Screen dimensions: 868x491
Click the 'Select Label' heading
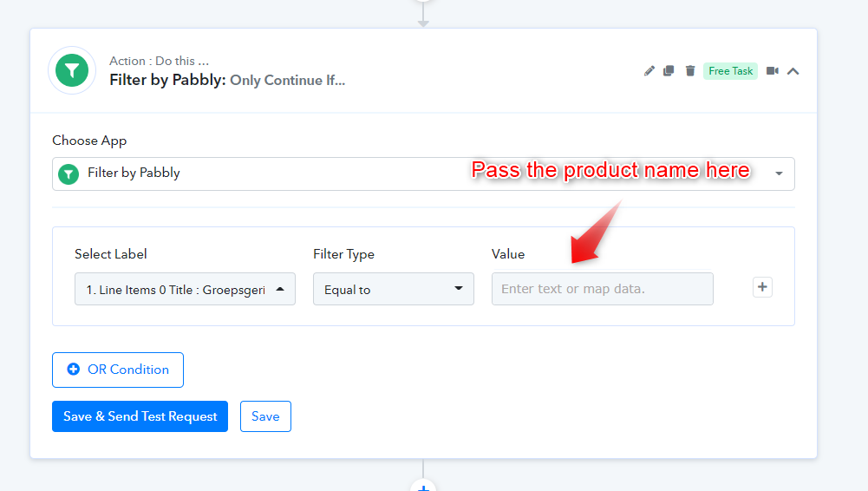point(111,254)
